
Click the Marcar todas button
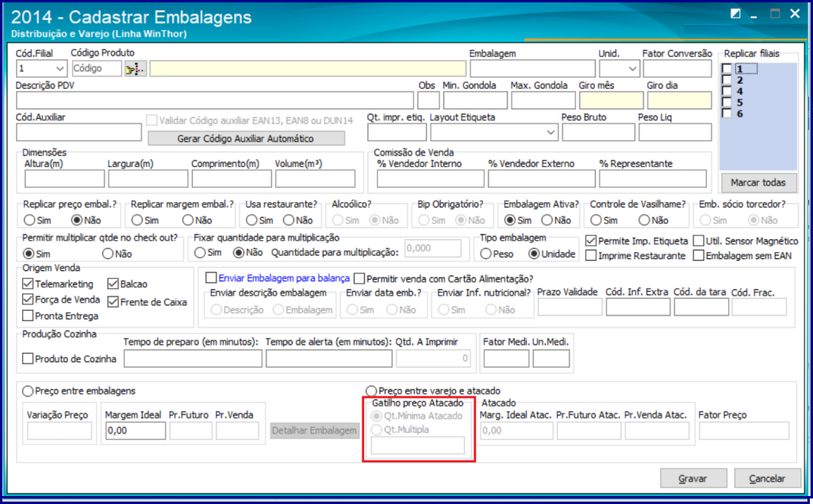tap(758, 182)
